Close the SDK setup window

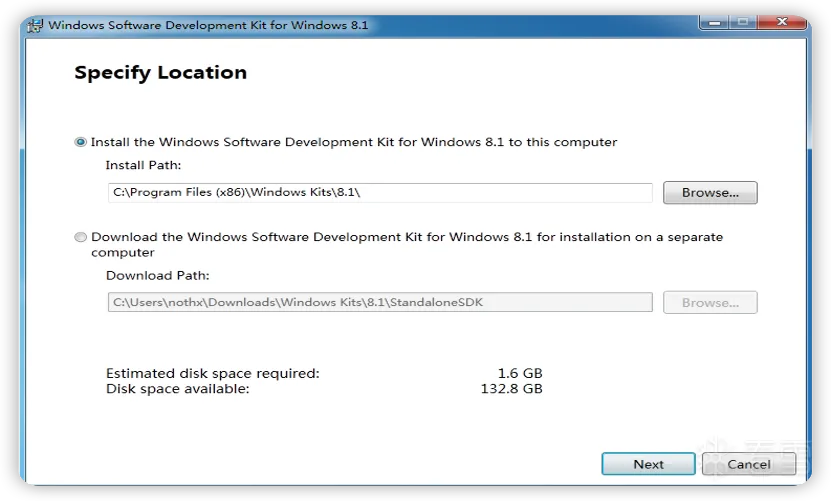(781, 21)
